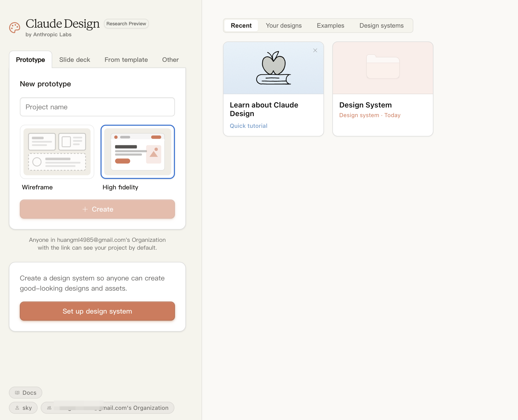The image size is (518, 420).
Task: Click the apple on book tutorial illustration
Action: 273,68
